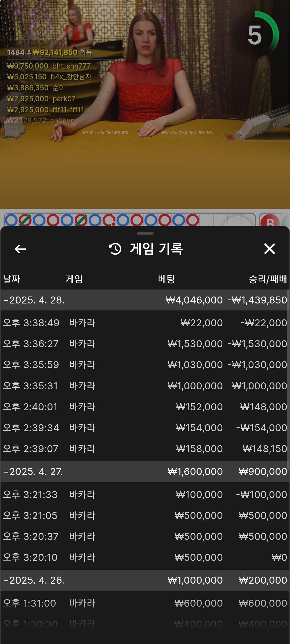This screenshot has width=290, height=644.
Task: Open the 오후 2:40:01 baccarat record
Action: click(145, 407)
